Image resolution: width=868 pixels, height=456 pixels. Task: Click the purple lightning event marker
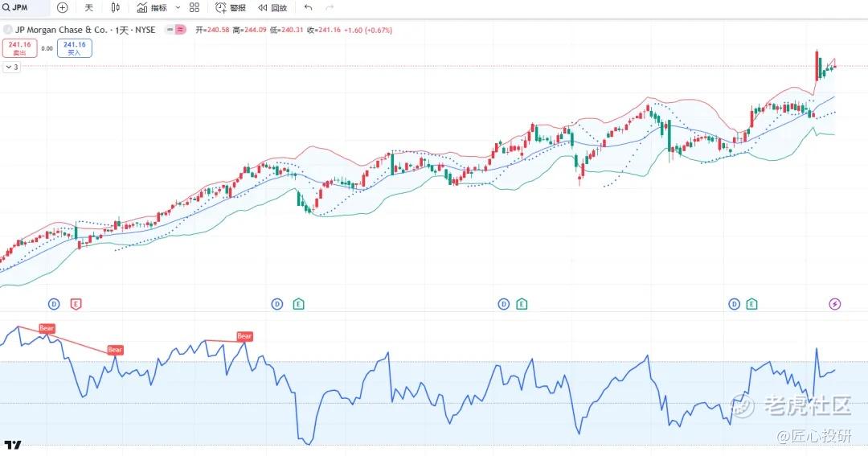click(835, 304)
